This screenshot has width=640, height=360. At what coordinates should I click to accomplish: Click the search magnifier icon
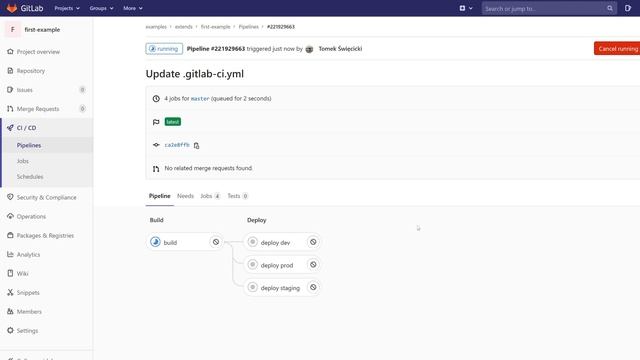click(609, 8)
